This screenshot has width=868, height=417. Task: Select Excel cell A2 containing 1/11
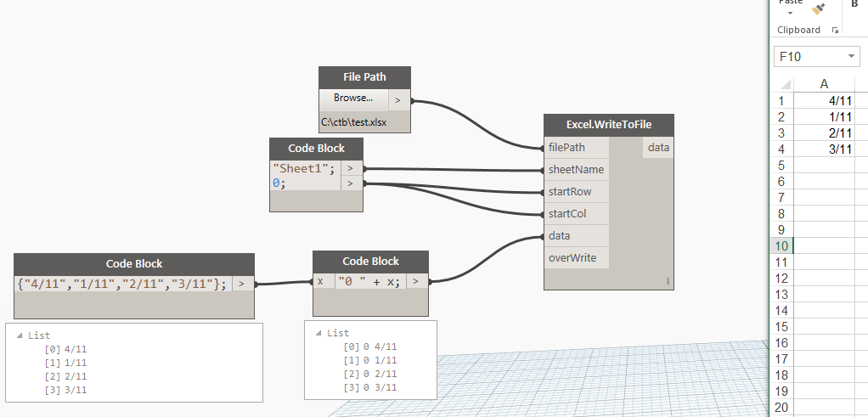(x=825, y=117)
